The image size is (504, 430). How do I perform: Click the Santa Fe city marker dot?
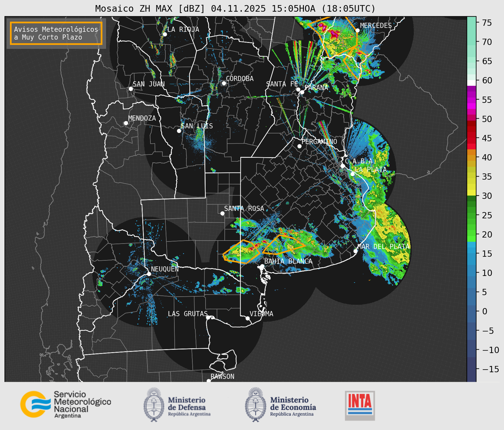(298, 89)
